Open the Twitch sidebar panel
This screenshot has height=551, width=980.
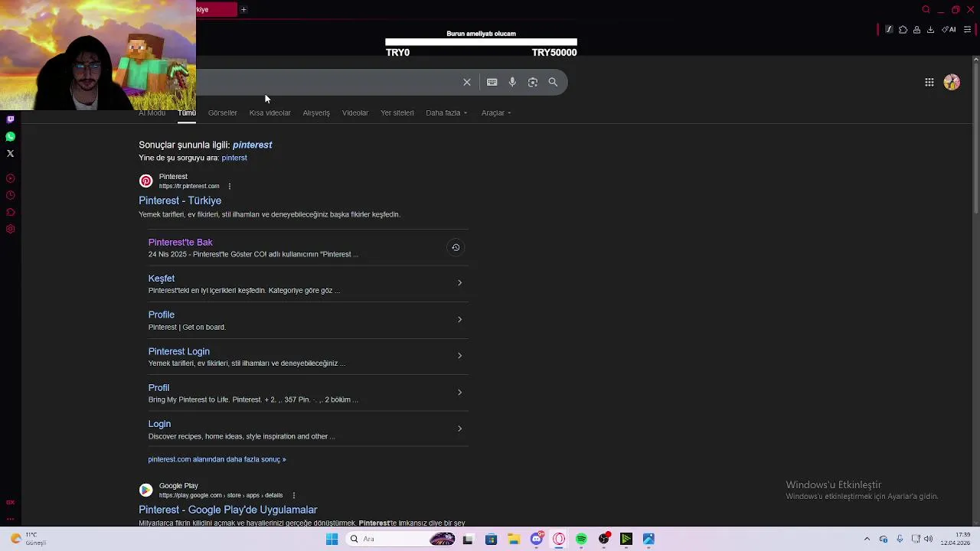pos(10,119)
